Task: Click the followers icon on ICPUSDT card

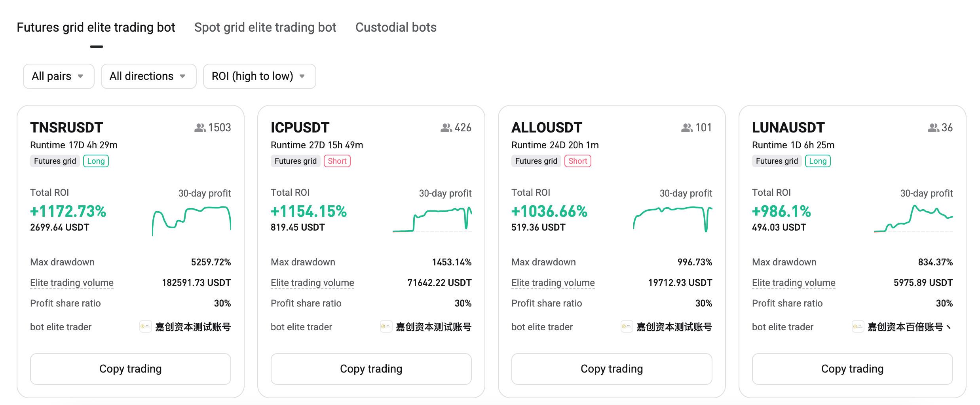Action: [x=446, y=128]
